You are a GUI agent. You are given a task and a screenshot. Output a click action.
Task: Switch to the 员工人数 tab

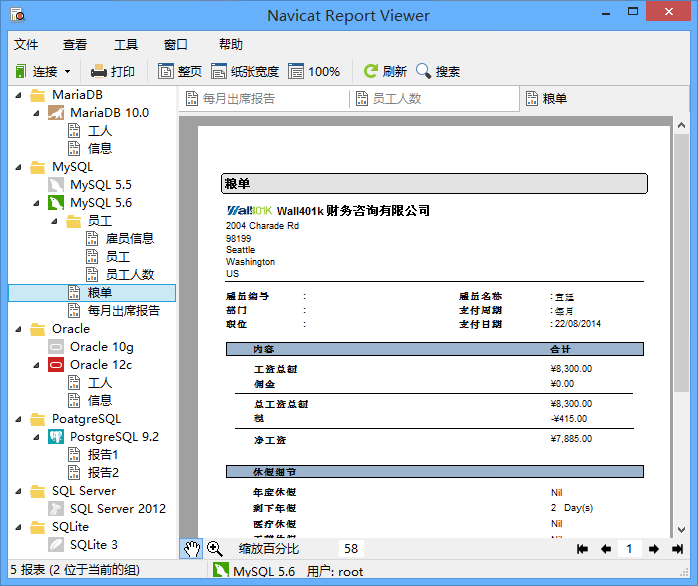(434, 98)
